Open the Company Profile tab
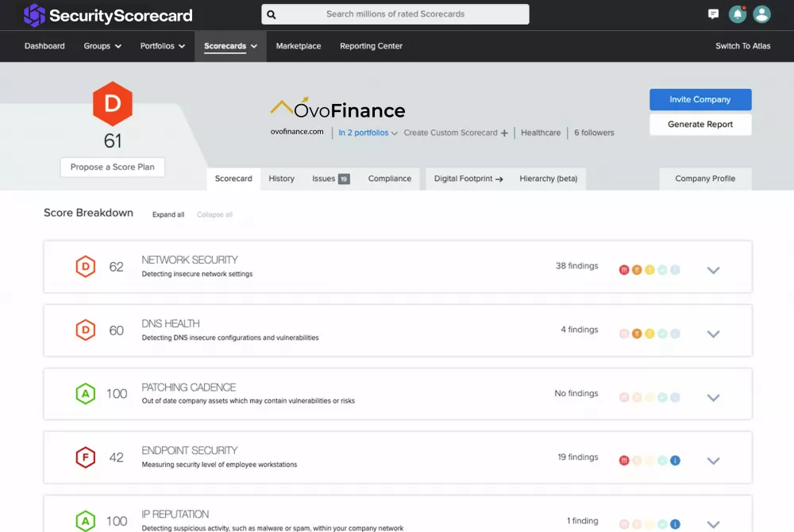 (x=705, y=179)
